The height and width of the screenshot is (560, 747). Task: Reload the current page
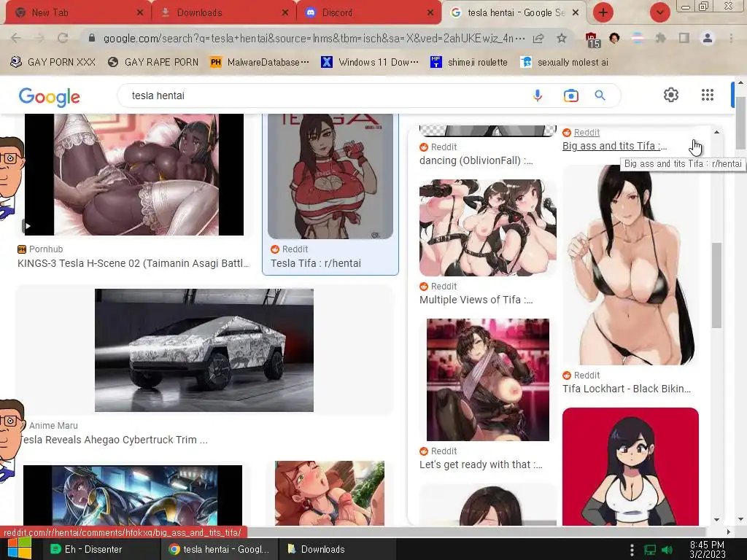pos(63,38)
